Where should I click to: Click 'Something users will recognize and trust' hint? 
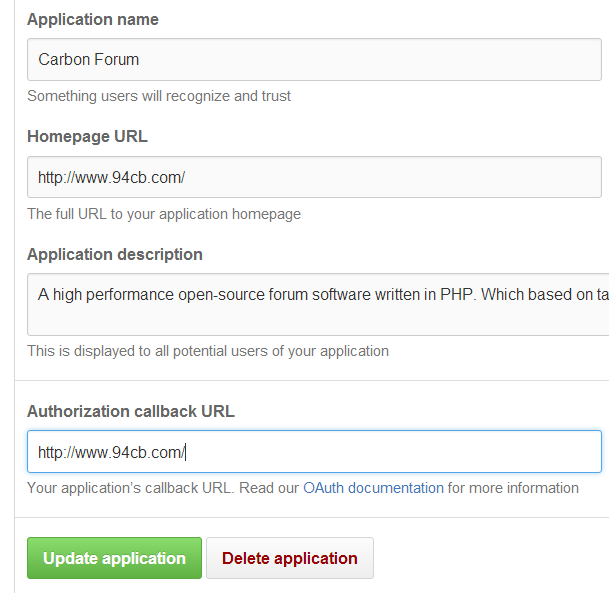(159, 96)
